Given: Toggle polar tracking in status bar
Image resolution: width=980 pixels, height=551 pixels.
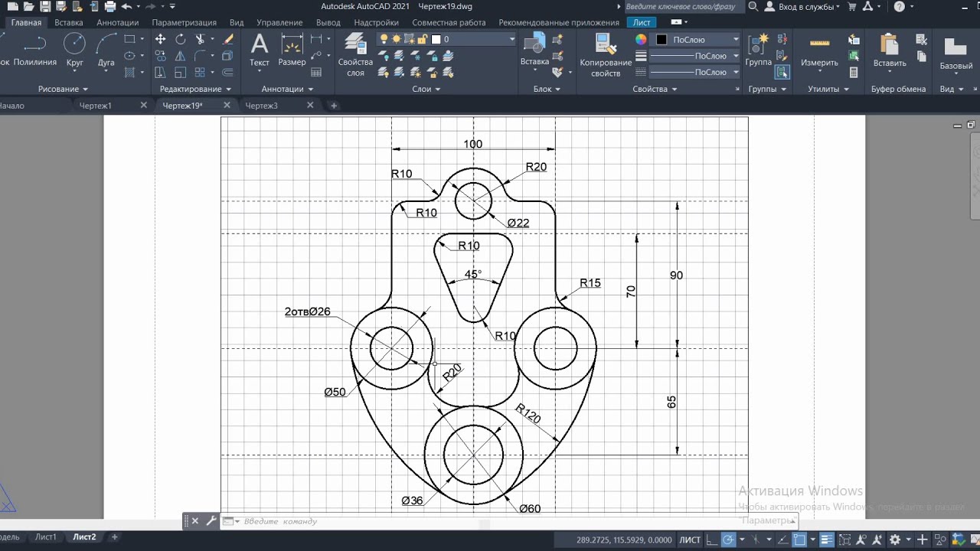Looking at the screenshot, I should pyautogui.click(x=729, y=540).
